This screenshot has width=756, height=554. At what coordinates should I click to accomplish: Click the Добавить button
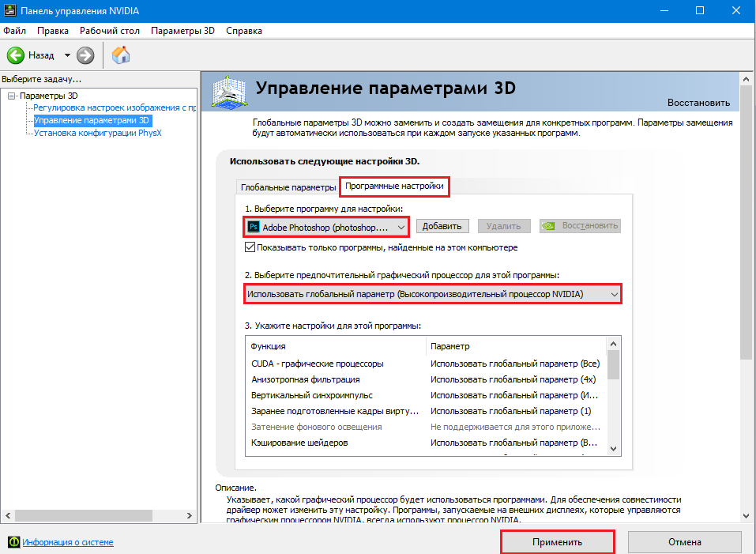coord(442,226)
